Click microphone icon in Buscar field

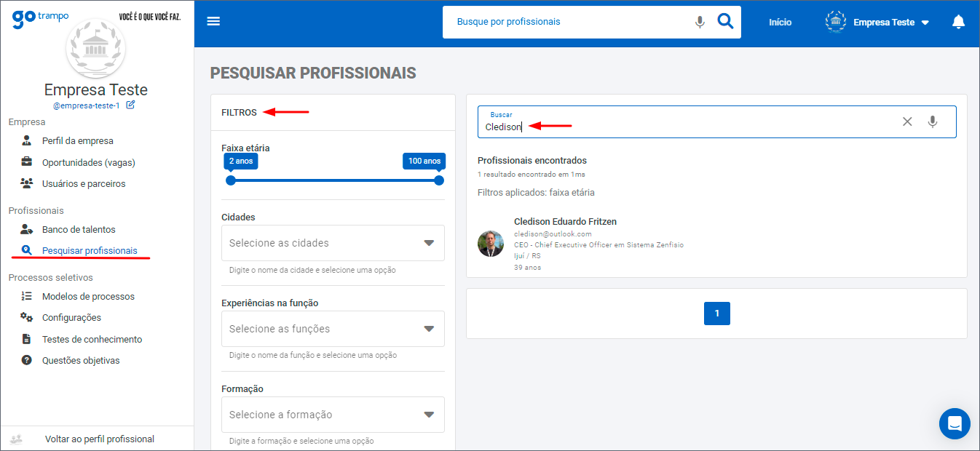(x=933, y=121)
